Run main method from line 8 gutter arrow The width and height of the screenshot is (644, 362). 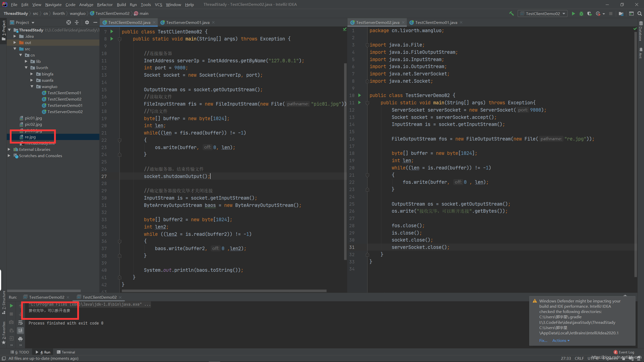(112, 39)
